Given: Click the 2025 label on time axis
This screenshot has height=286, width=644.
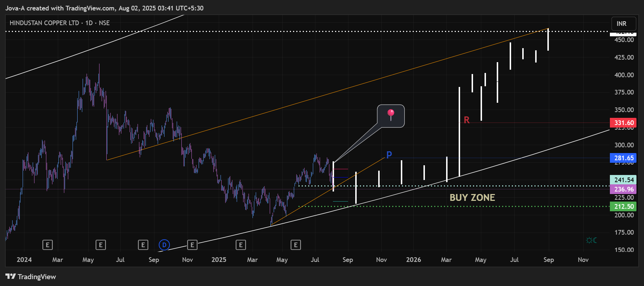Looking at the screenshot, I should pos(219,260).
